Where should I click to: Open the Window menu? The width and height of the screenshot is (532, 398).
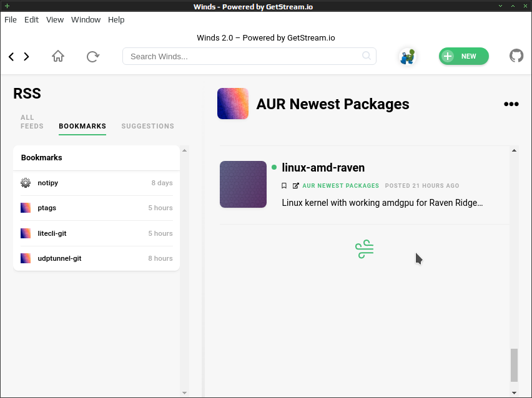pyautogui.click(x=86, y=20)
